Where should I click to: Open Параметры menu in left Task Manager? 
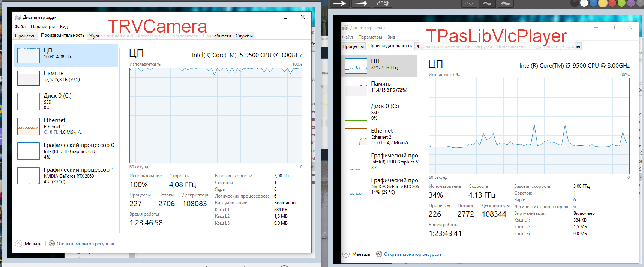[43, 27]
